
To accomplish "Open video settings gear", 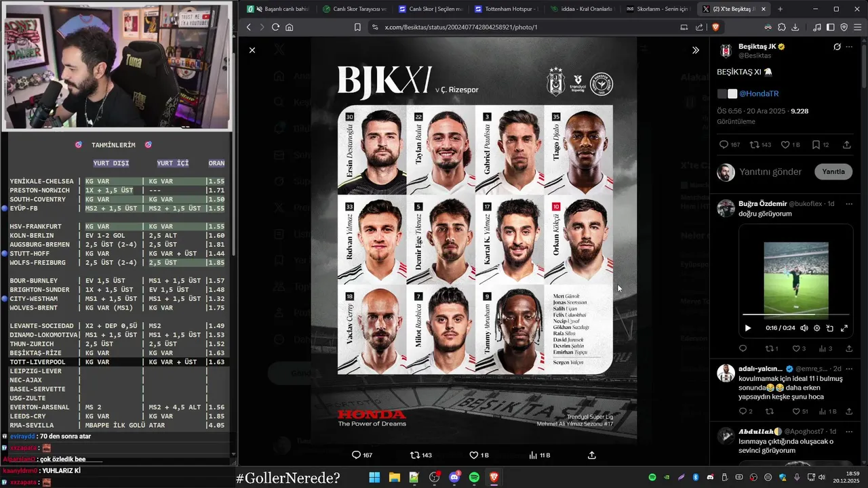I will click(816, 328).
